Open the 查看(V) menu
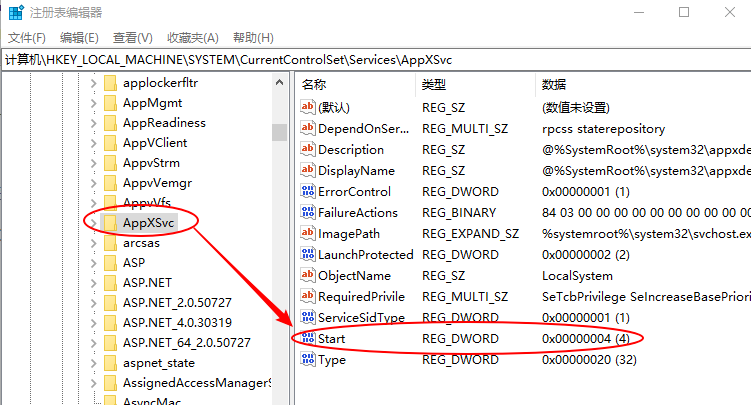This screenshot has width=751, height=405. [133, 38]
